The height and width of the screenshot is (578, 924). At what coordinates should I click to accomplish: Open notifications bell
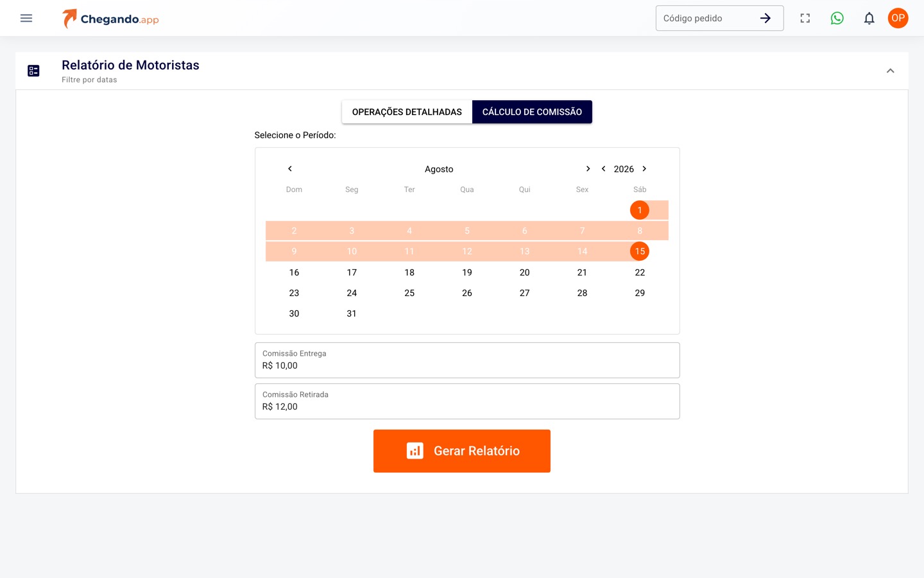pos(869,18)
